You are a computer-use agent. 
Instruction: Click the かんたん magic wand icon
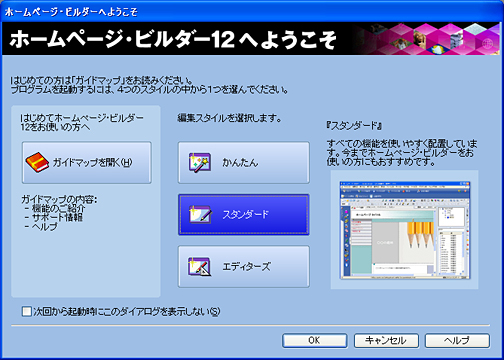point(199,163)
